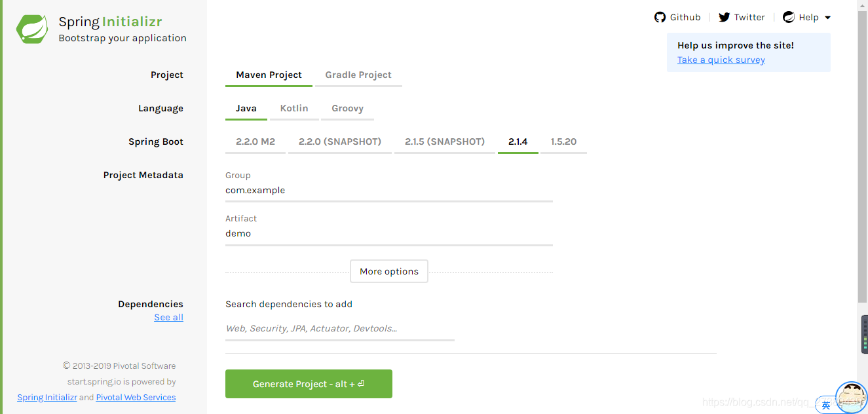868x414 pixels.
Task: Click the Help spring icon
Action: click(789, 17)
